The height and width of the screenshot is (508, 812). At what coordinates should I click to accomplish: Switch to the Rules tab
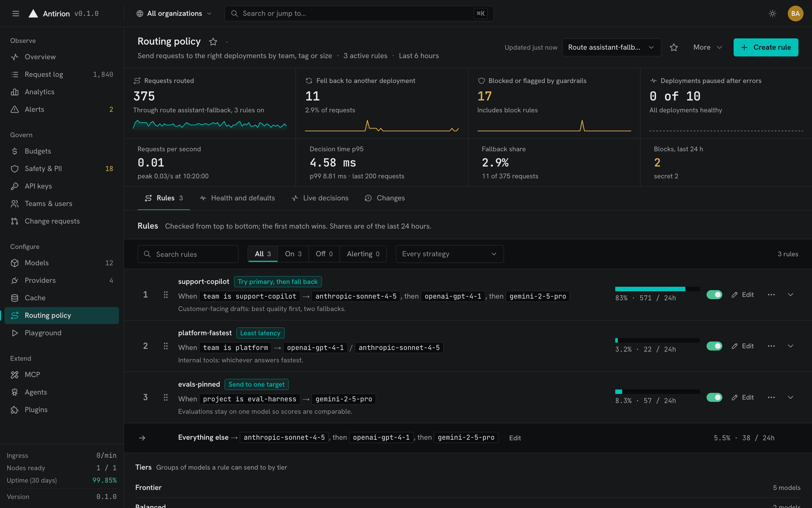164,198
